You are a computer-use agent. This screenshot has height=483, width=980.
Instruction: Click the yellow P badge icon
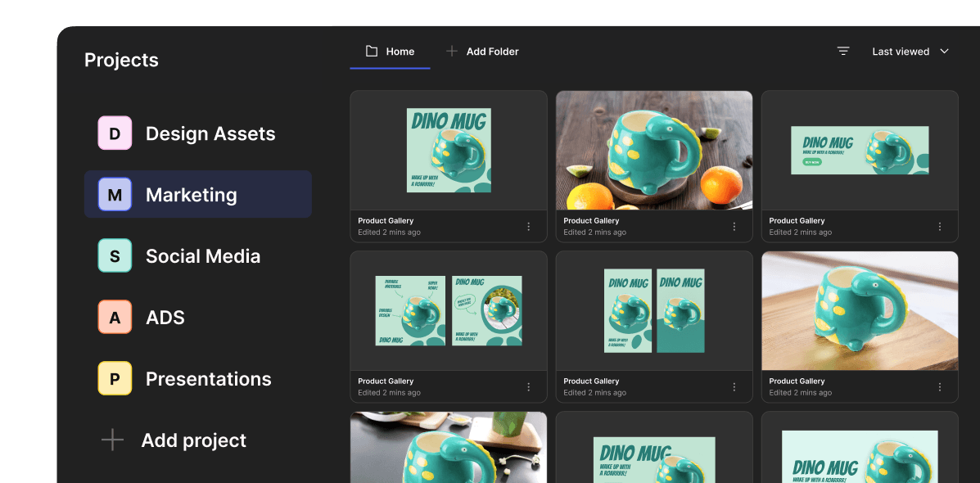tap(115, 378)
